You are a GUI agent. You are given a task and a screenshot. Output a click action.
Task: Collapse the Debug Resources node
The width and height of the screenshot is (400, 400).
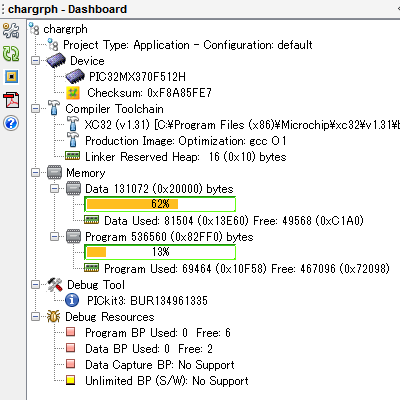click(x=35, y=317)
